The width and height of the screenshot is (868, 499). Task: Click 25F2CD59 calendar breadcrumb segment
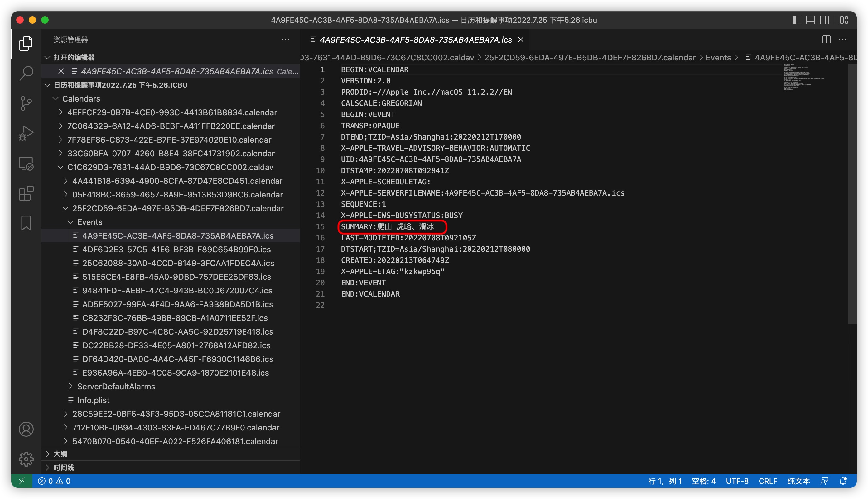coord(590,58)
